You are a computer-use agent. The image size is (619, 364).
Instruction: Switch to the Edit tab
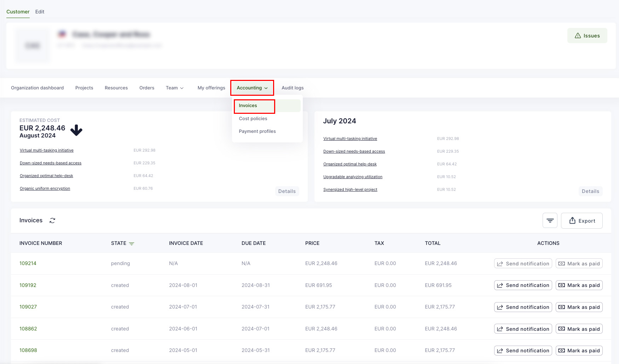[40, 12]
